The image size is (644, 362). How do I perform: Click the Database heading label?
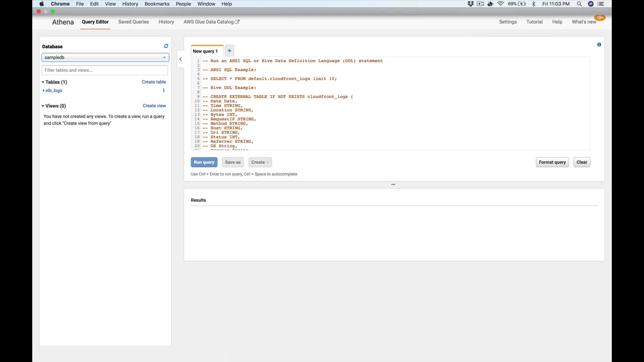point(52,46)
